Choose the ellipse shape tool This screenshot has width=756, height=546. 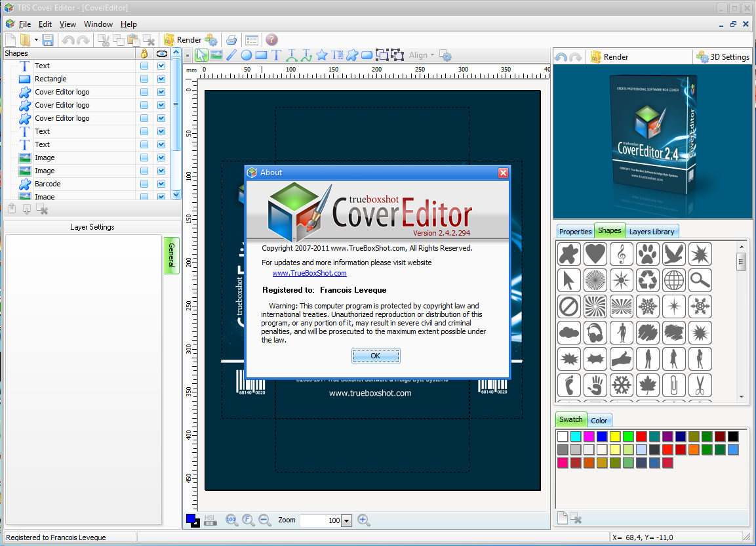coord(247,56)
